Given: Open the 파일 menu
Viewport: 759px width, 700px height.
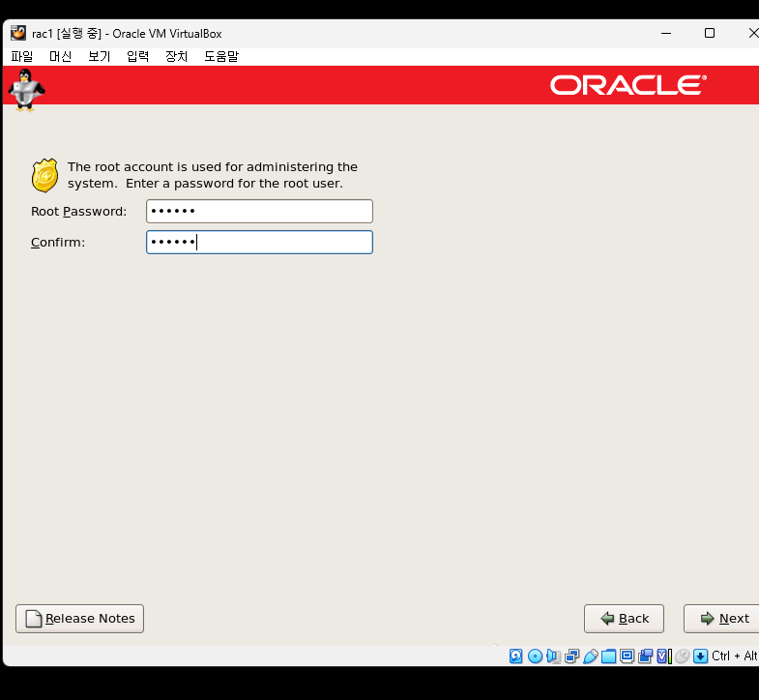Looking at the screenshot, I should (x=22, y=57).
